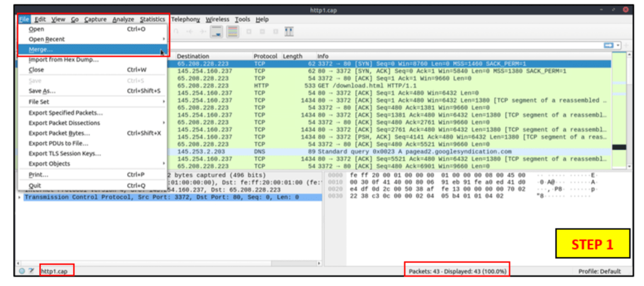
Task: Expand the Export Objects submenu
Action: [163, 164]
